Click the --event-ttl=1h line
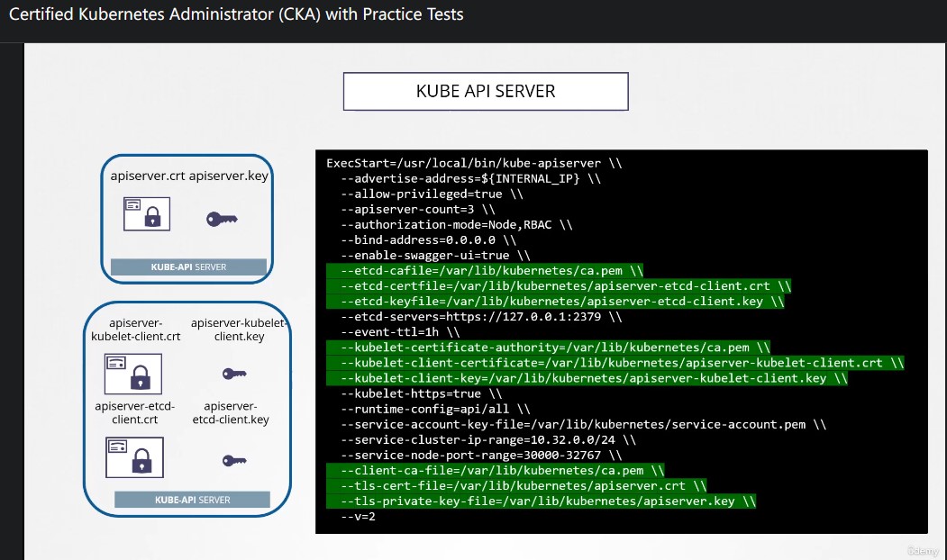The height and width of the screenshot is (560, 947). click(x=400, y=332)
